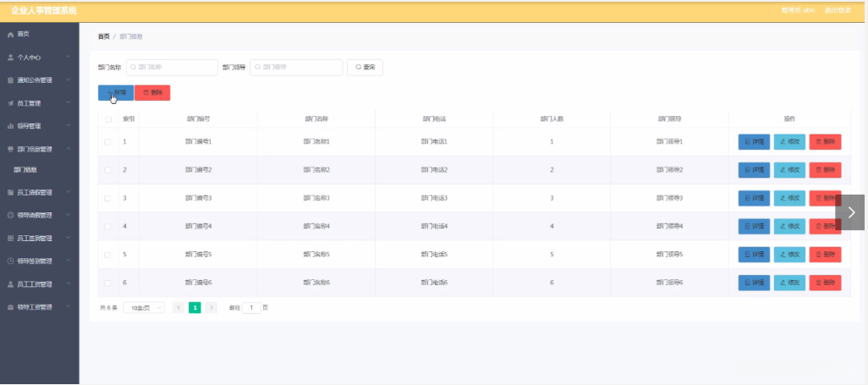Viewport: 868px width, 385px height.
Task: Click 修改 for 部门名称4 row
Action: 789,227
